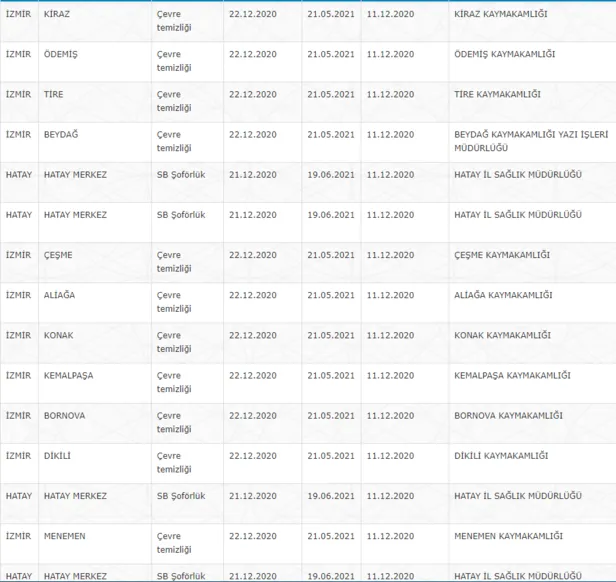Viewport: 616px width, 582px height.
Task: Select the 22.12.2020 date in Beydağ row
Action: pos(253,134)
